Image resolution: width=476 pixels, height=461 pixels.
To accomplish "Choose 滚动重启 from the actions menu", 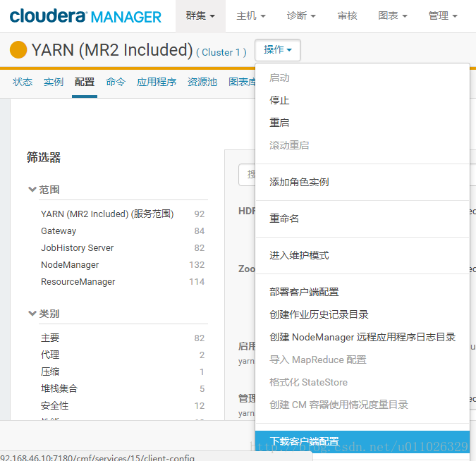I will (362, 145).
